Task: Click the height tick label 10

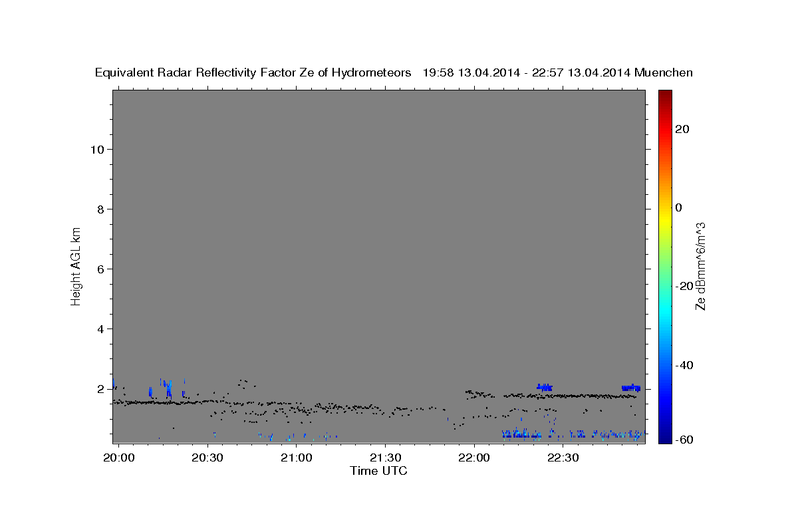Action: tap(96, 149)
